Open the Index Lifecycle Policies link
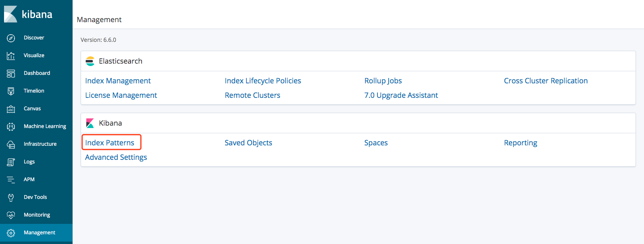Image resolution: width=644 pixels, height=244 pixels. pyautogui.click(x=263, y=81)
